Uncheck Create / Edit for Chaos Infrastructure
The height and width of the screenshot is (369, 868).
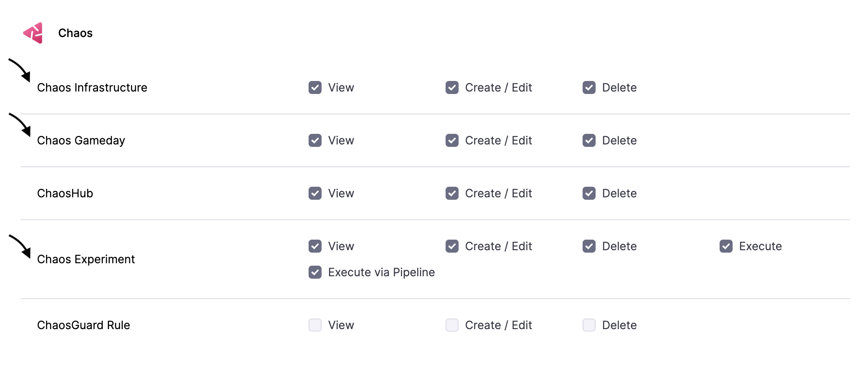click(452, 87)
